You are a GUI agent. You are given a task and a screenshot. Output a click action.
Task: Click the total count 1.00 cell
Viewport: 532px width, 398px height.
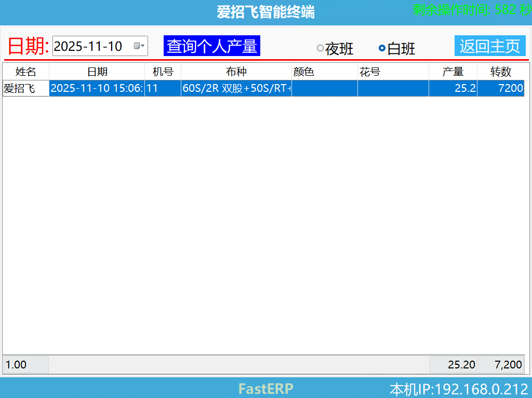tap(25, 364)
